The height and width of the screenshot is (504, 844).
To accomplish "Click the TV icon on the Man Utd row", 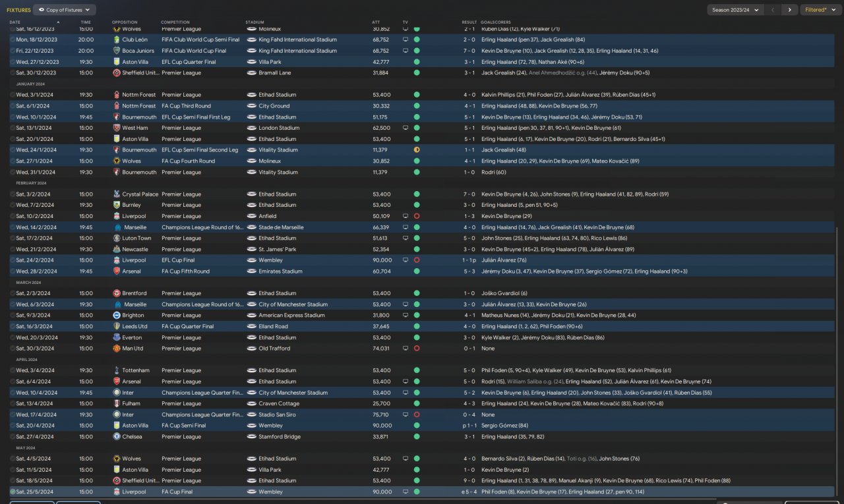I will pyautogui.click(x=406, y=349).
